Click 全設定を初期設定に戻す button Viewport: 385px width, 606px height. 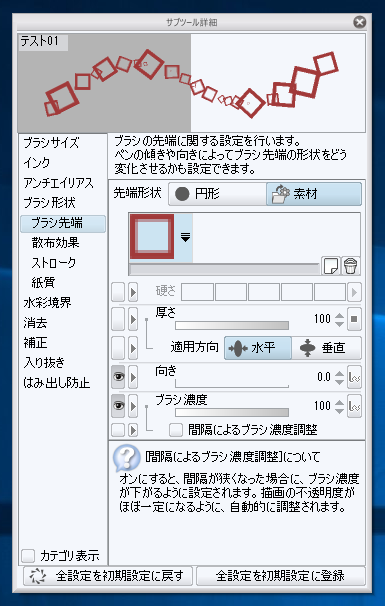click(107, 576)
